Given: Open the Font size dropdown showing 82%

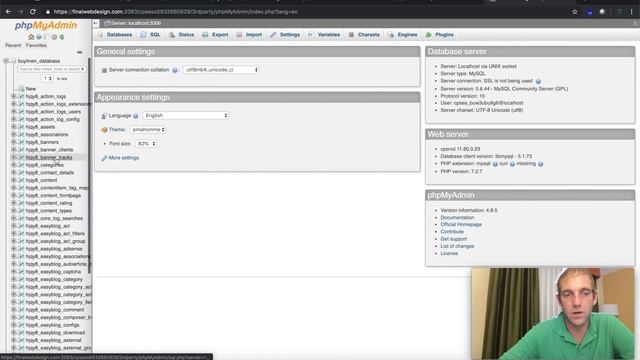Looking at the screenshot, I should pos(146,144).
